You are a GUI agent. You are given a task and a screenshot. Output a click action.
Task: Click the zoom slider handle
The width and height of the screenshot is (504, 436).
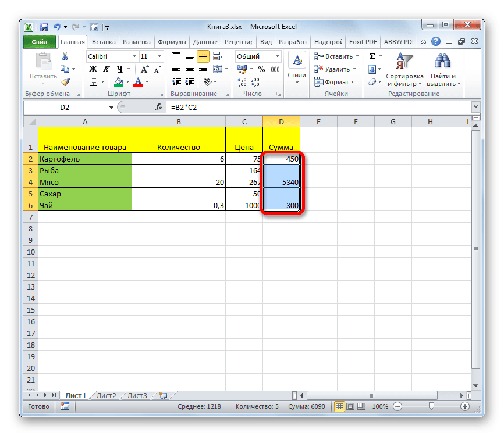[x=431, y=406]
